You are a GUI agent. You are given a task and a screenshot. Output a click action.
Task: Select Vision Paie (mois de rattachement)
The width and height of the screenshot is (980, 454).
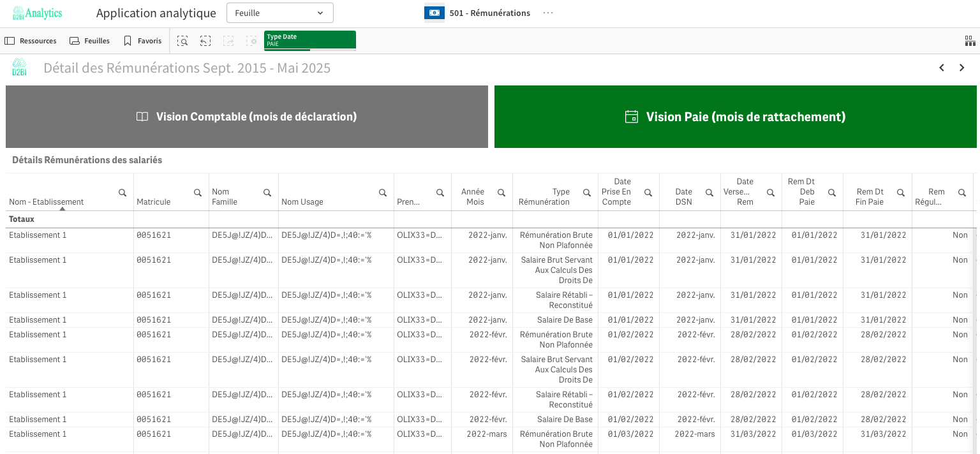coord(735,117)
